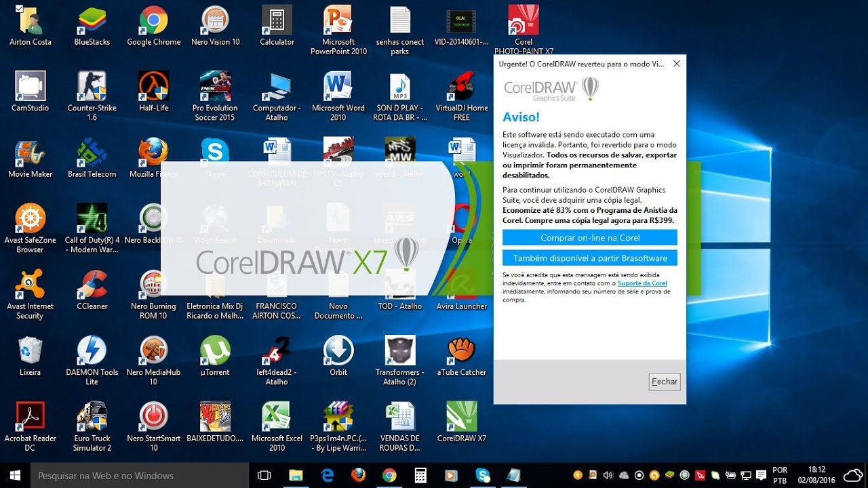Image resolution: width=868 pixels, height=488 pixels.
Task: Launch Euro Truck Simulator 2
Action: (92, 427)
